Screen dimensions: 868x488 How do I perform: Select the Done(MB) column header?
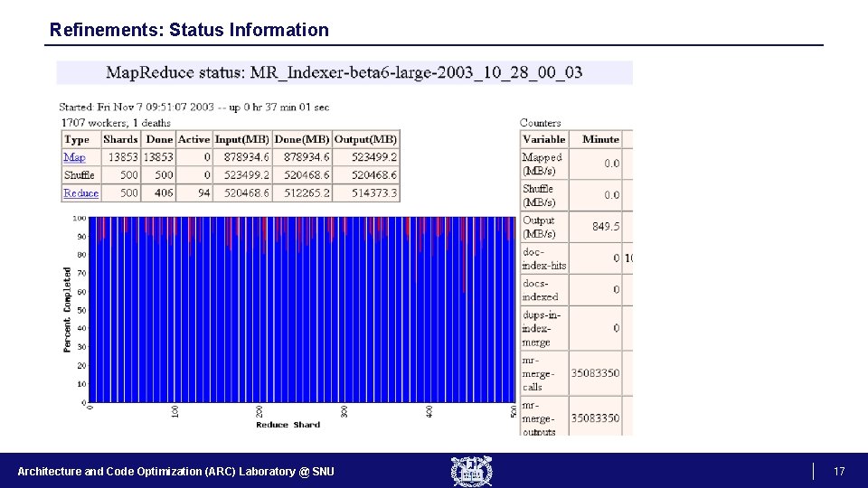(x=302, y=139)
